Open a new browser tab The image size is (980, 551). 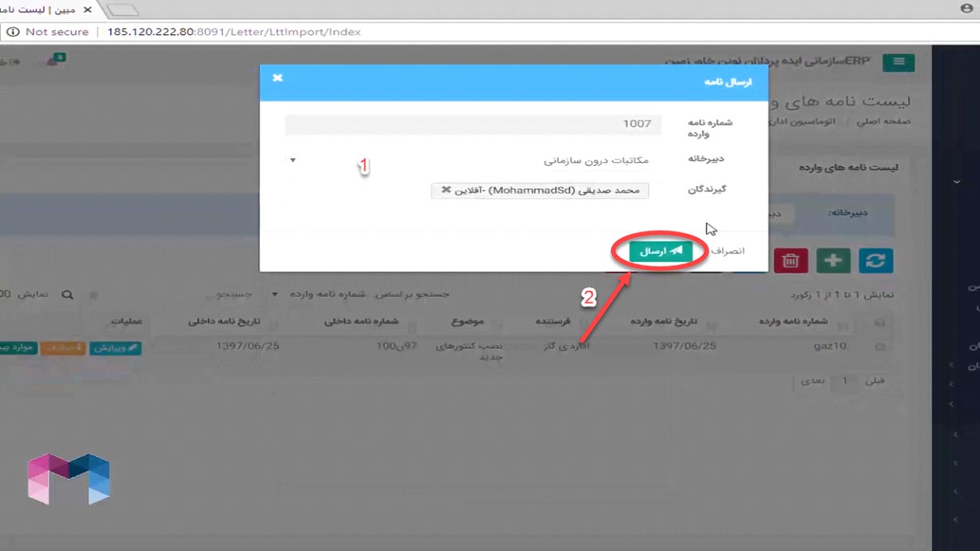tap(123, 10)
